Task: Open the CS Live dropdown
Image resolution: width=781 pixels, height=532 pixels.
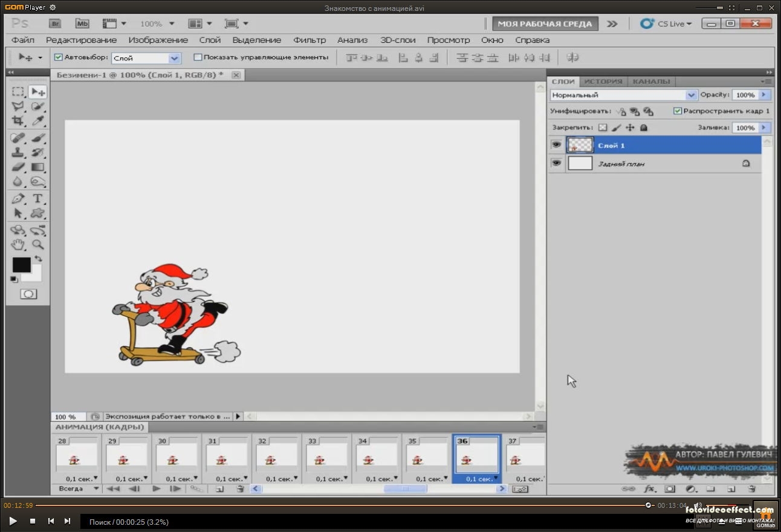Action: 666,24
